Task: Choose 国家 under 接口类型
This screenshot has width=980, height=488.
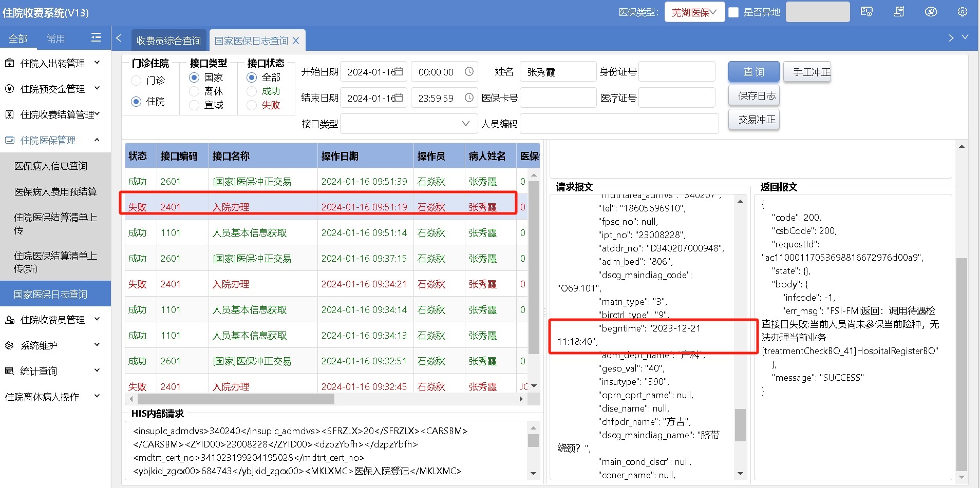Action: pyautogui.click(x=194, y=77)
